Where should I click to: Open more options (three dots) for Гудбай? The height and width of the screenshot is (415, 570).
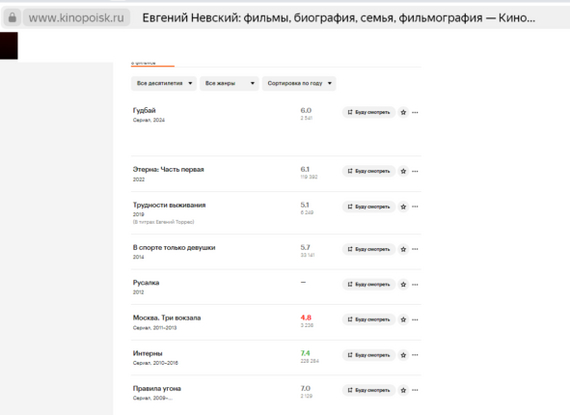pos(415,112)
